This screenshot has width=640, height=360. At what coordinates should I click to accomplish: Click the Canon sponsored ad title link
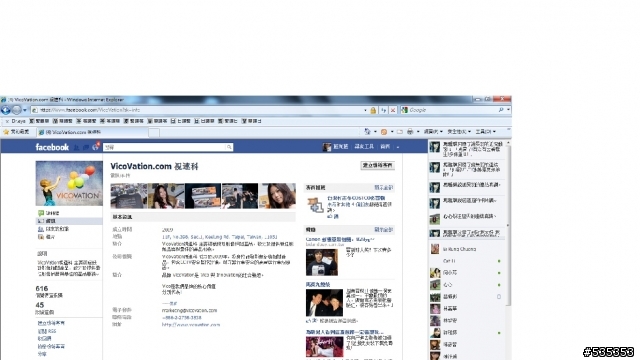coord(340,239)
